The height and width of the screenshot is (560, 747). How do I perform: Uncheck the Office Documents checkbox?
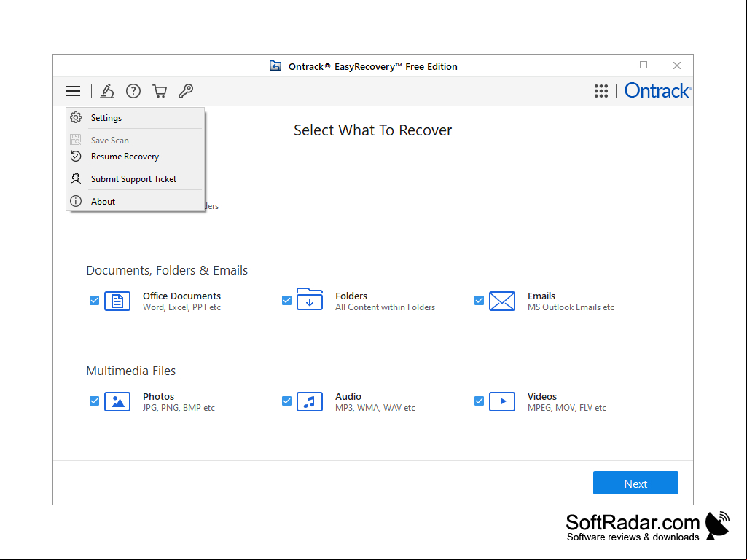[x=94, y=301]
